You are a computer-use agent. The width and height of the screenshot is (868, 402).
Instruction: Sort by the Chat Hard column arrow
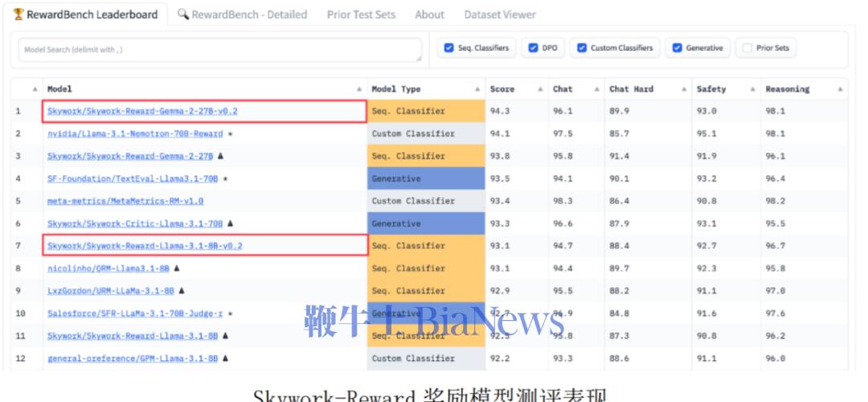[x=684, y=89]
